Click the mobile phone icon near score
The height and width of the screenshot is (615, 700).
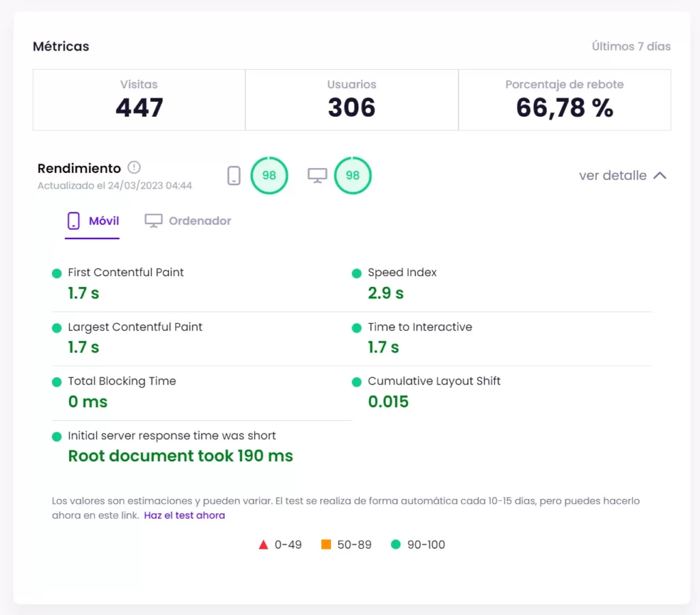234,176
